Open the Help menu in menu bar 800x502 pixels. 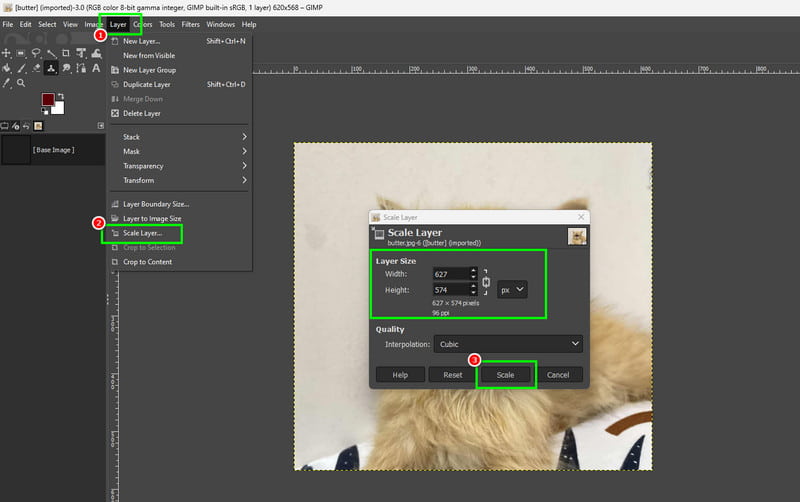pyautogui.click(x=249, y=24)
